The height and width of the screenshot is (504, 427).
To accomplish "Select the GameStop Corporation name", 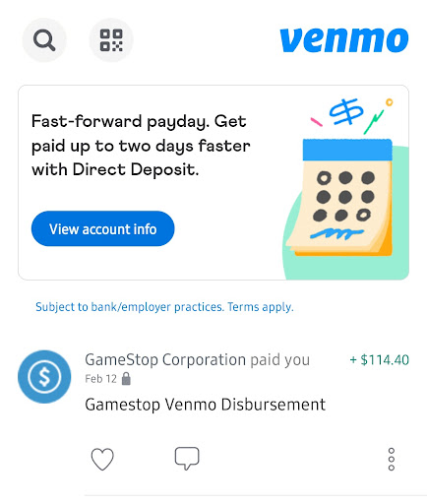I will pyautogui.click(x=165, y=359).
